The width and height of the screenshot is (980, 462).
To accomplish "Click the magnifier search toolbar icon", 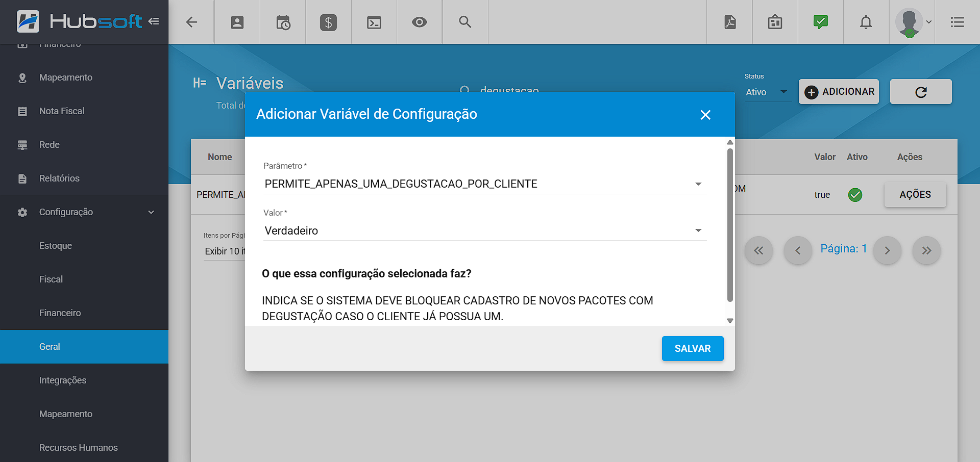I will (465, 22).
